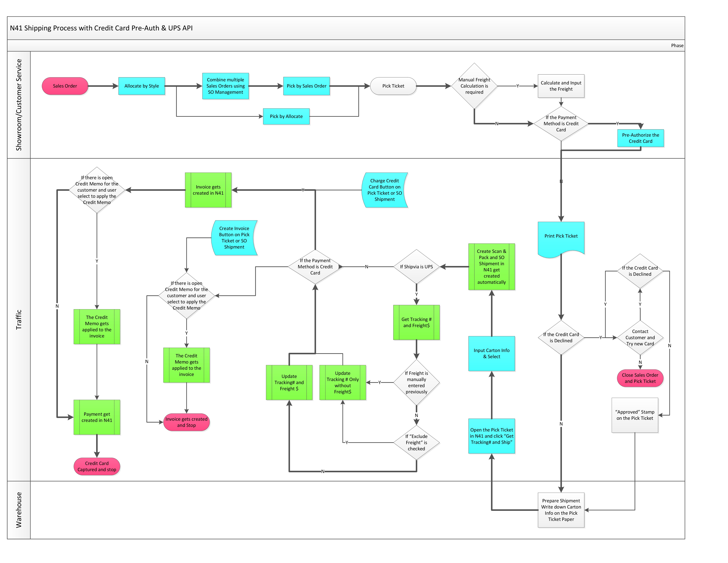
Task: Click Invoice gets created in N41 box
Action: tap(208, 190)
